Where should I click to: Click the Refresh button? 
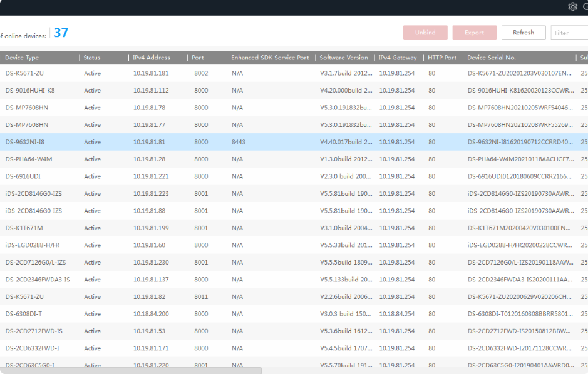[x=523, y=33]
